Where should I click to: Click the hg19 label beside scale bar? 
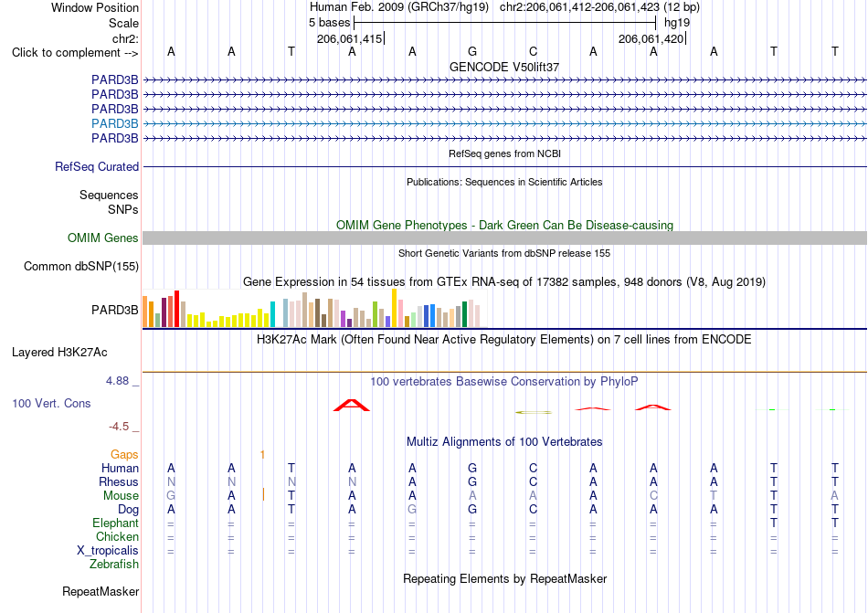(x=677, y=23)
